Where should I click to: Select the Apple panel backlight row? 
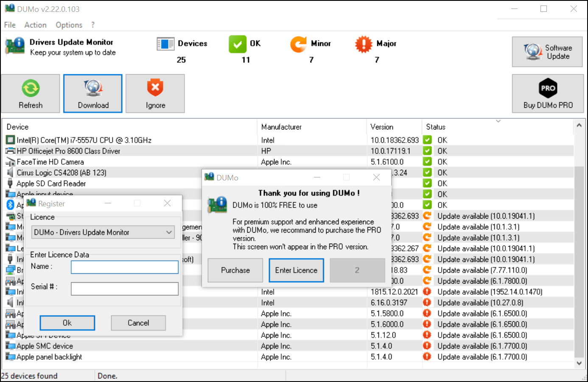[x=288, y=357]
